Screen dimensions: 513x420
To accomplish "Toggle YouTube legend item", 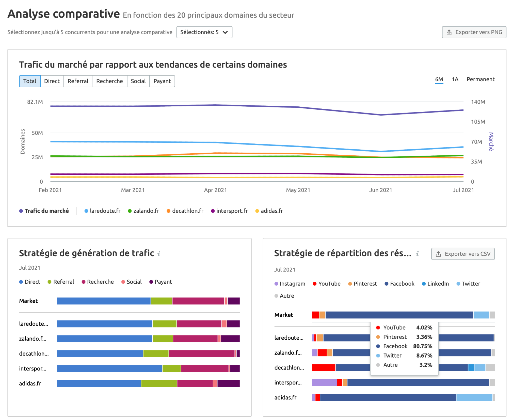I will click(327, 283).
